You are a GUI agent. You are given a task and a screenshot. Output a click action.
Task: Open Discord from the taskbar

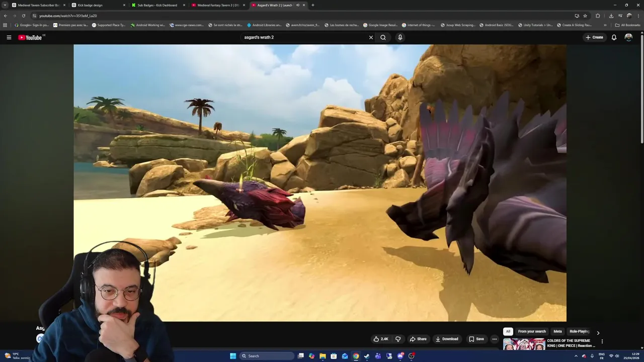(x=400, y=356)
